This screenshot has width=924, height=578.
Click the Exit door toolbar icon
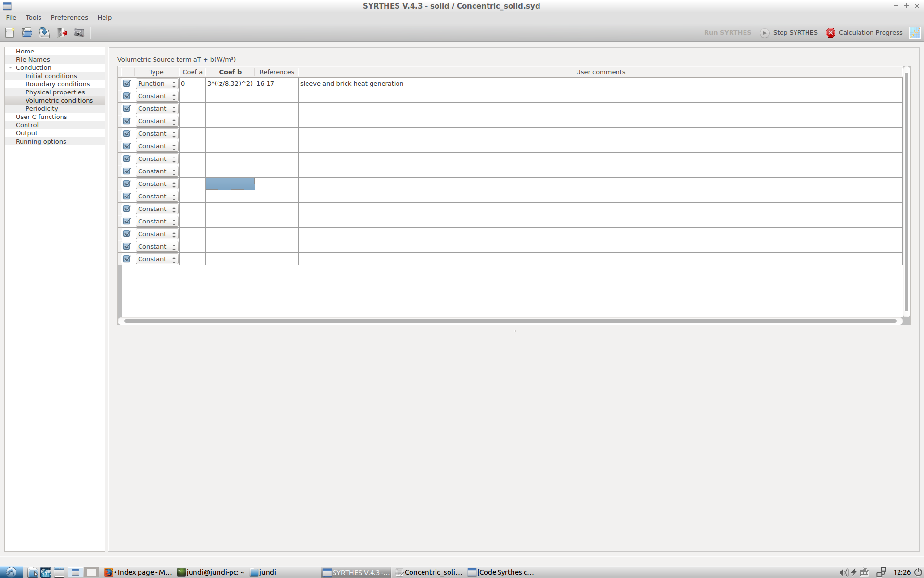[x=62, y=33]
